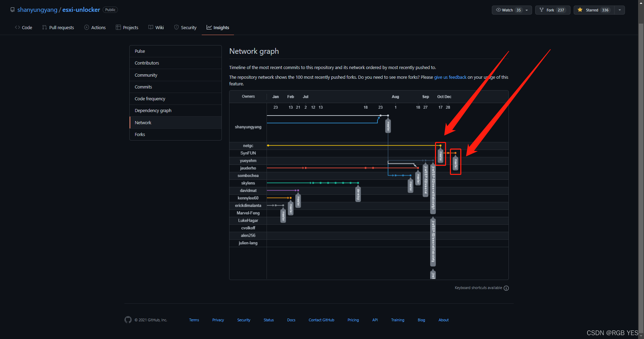644x339 pixels.
Task: Open the Wiki tab
Action: [156, 27]
